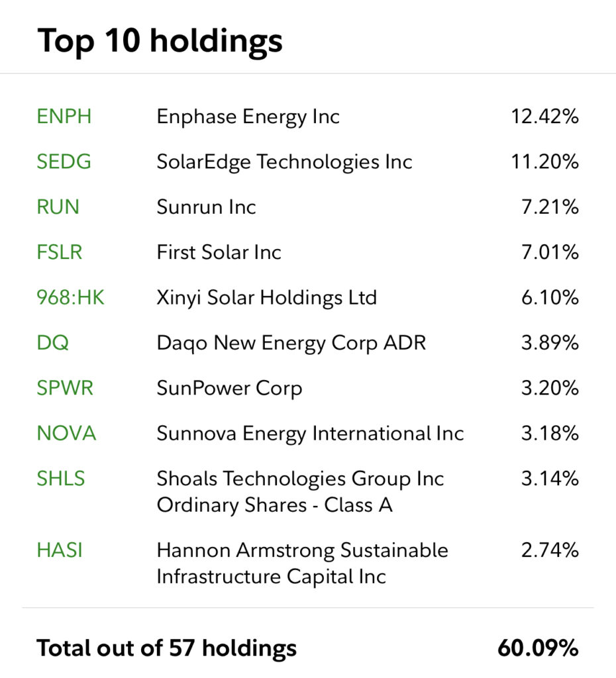Select Hannon Armstrong Sustainable Infrastructure Capital name
This screenshot has height=678, width=616.
pyautogui.click(x=303, y=563)
